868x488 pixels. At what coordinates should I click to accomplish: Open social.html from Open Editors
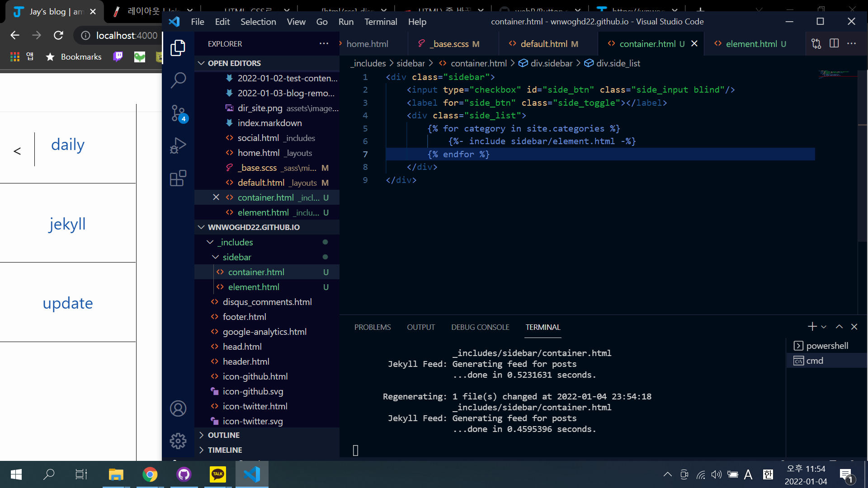tap(267, 138)
